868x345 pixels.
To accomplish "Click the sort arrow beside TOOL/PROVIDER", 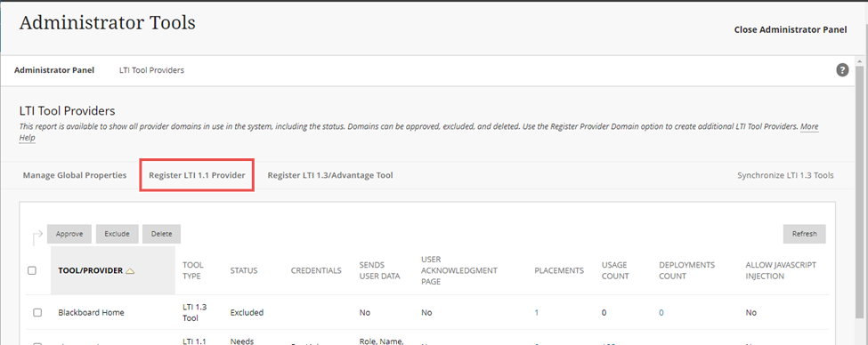I will click(x=130, y=271).
